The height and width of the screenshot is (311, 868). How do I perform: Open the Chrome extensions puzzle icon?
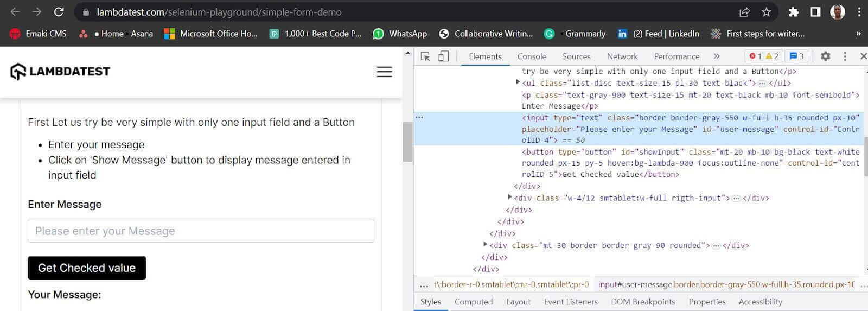794,12
